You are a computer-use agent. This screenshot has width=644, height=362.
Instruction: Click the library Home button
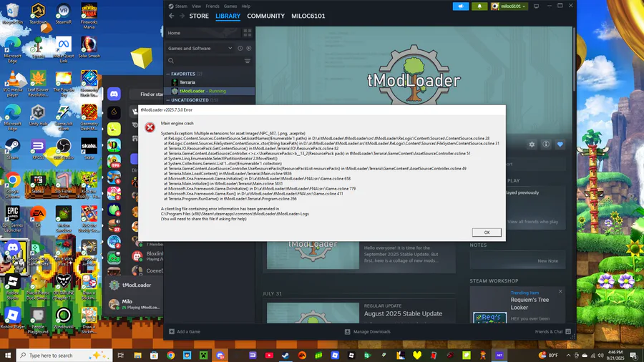[203, 33]
